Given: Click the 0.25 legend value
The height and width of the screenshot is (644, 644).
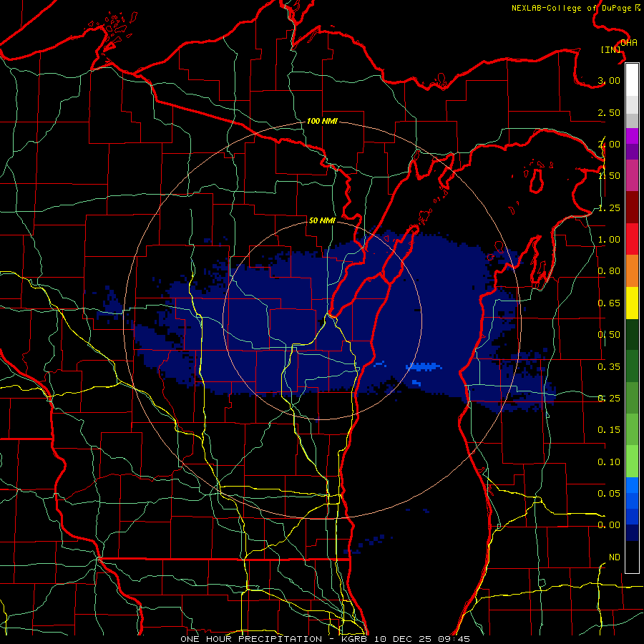Looking at the screenshot, I should coord(609,399).
